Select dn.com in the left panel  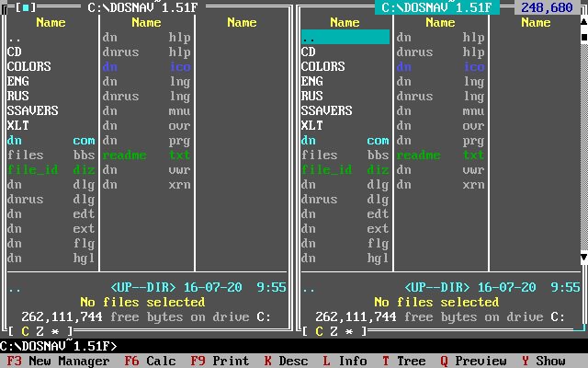(51, 140)
